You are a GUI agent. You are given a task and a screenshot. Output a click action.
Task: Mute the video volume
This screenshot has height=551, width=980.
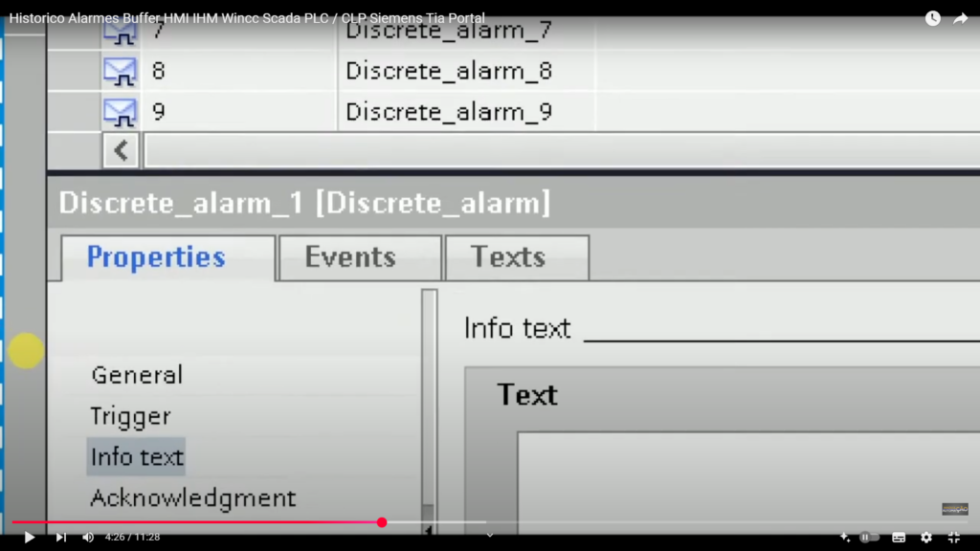click(88, 538)
